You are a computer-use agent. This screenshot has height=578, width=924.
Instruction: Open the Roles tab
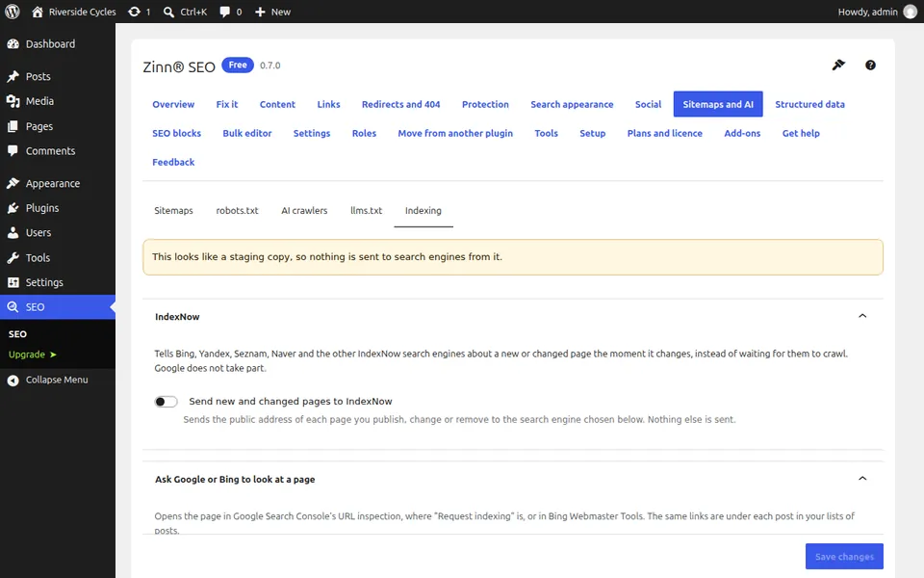(x=364, y=133)
